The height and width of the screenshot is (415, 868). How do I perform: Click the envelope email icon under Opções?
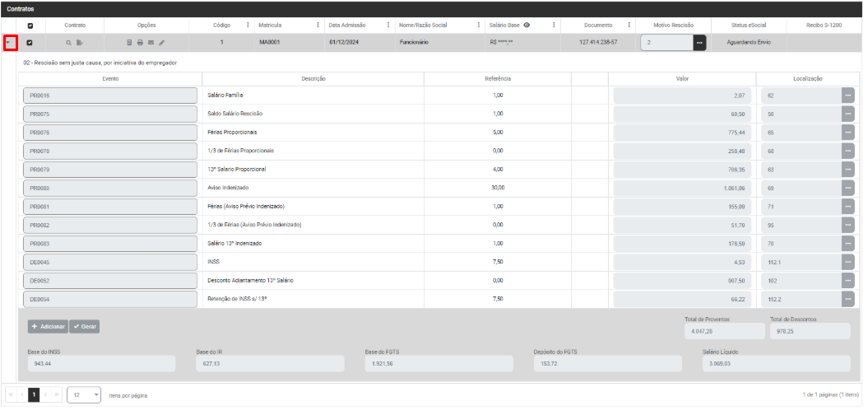[x=151, y=43]
